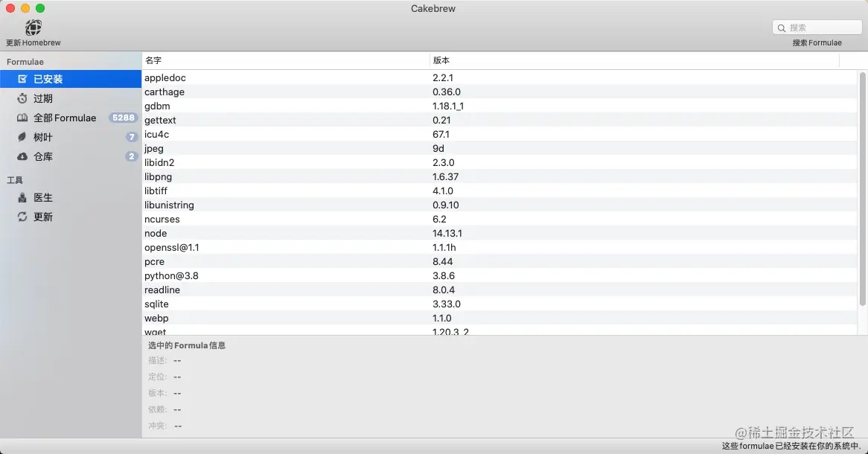Screen dimensions: 868x454
Task: Select the openssl@1.1 row
Action: pos(500,247)
